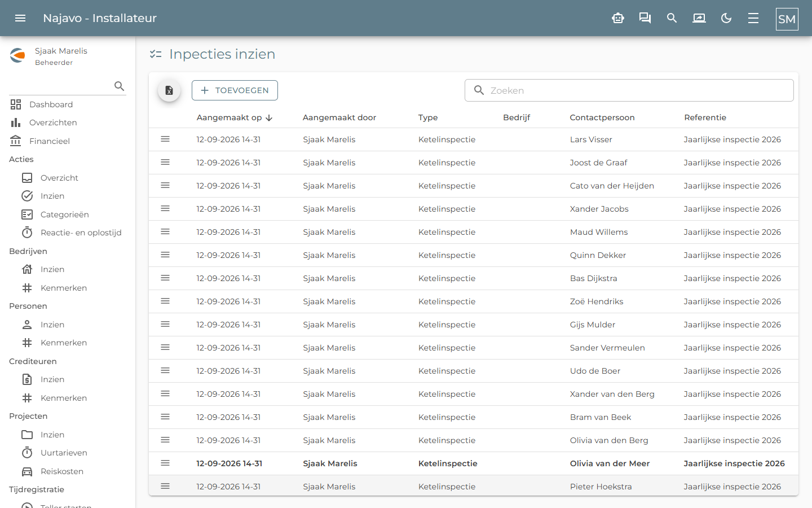
Task: Click the screen share icon
Action: (x=699, y=18)
